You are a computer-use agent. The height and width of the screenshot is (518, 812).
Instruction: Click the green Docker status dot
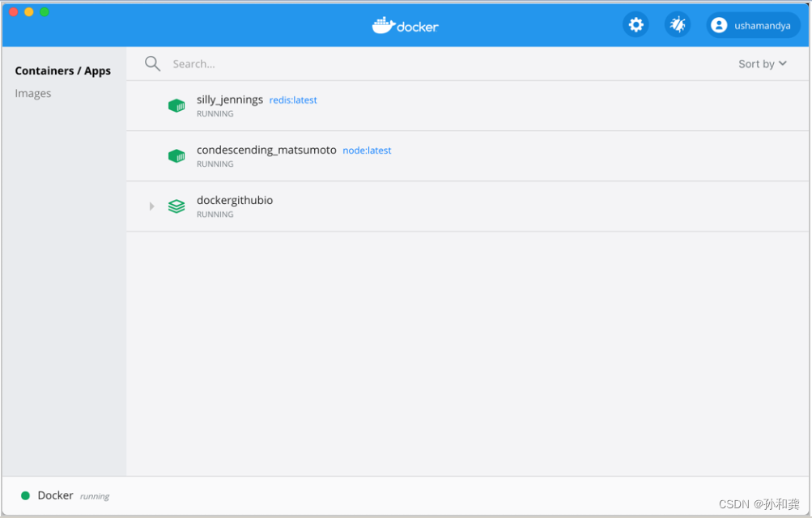click(25, 496)
